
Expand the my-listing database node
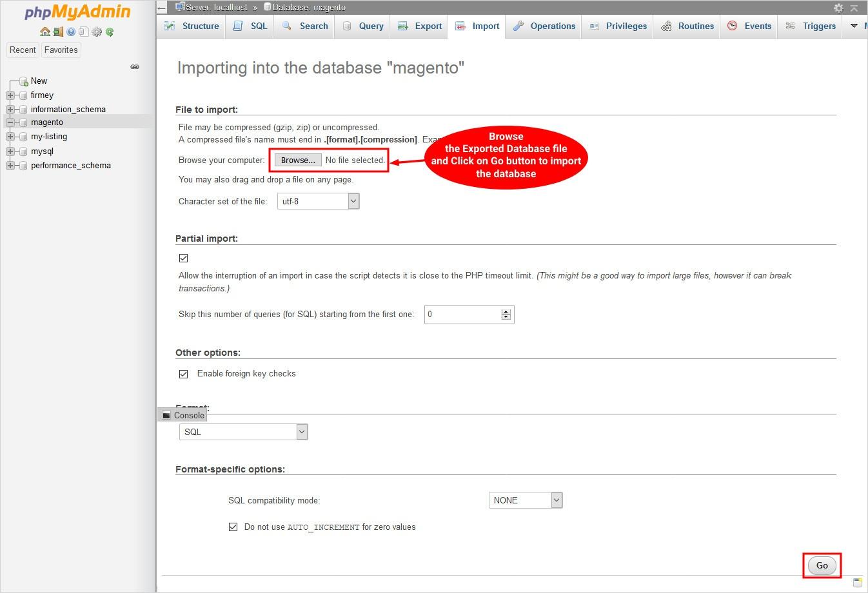point(10,137)
